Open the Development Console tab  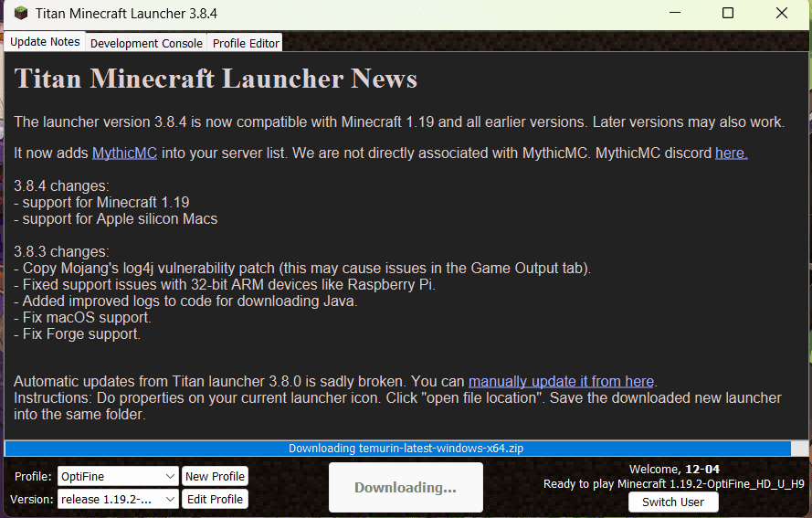pos(146,43)
